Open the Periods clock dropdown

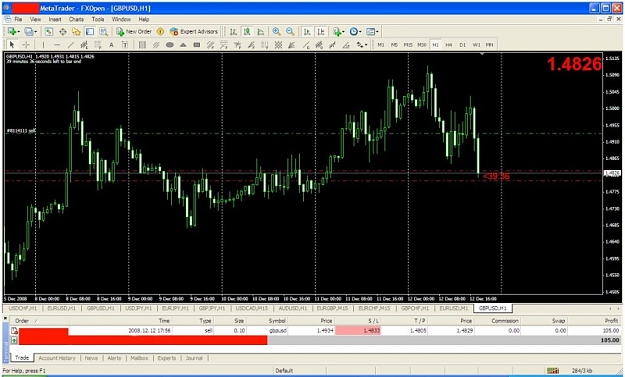pyautogui.click(x=355, y=31)
